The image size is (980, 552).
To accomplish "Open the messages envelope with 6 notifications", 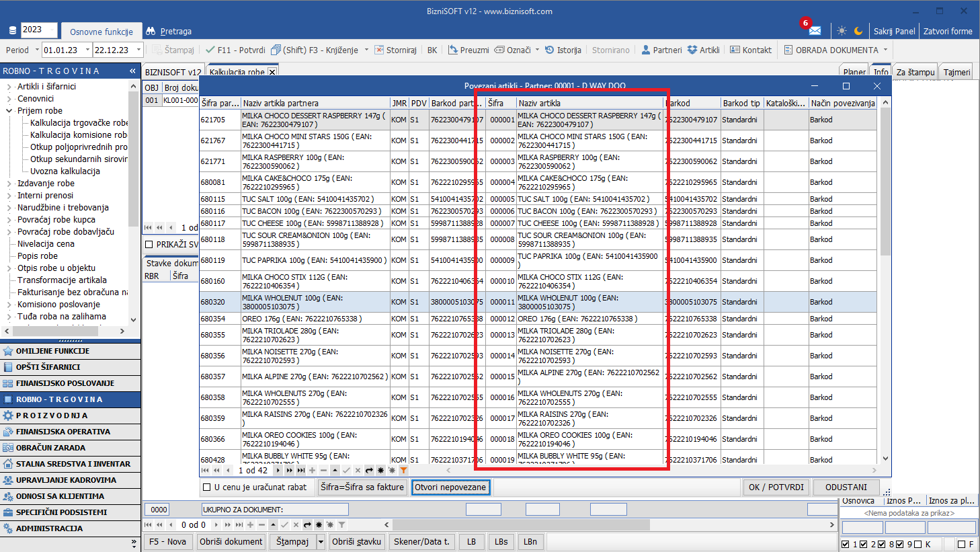I will tap(815, 31).
